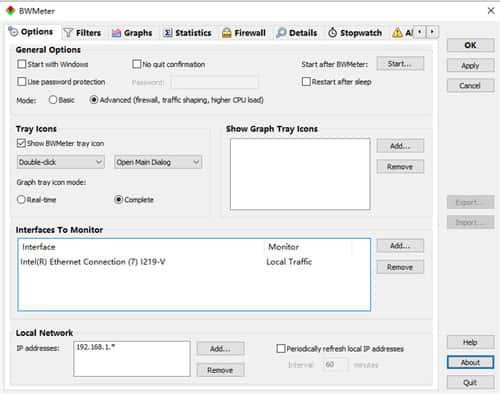Open the Stopwatch tab
The height and width of the screenshot is (394, 500).
tap(355, 33)
